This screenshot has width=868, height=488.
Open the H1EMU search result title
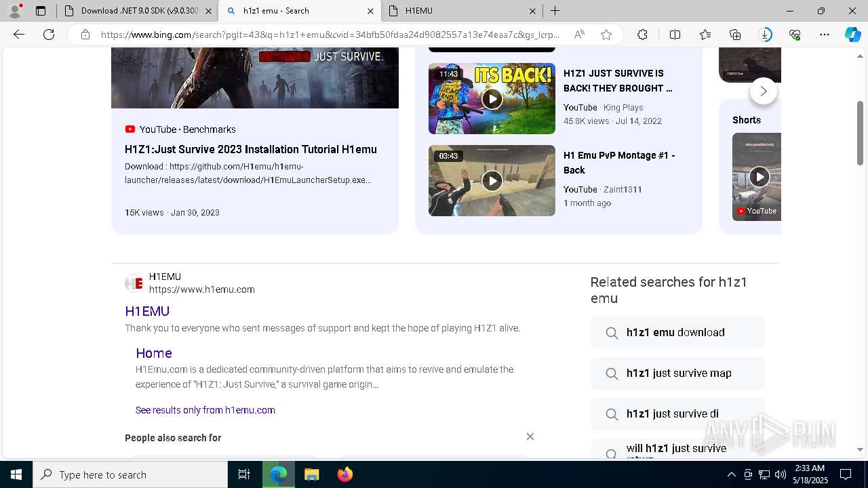pyautogui.click(x=147, y=311)
